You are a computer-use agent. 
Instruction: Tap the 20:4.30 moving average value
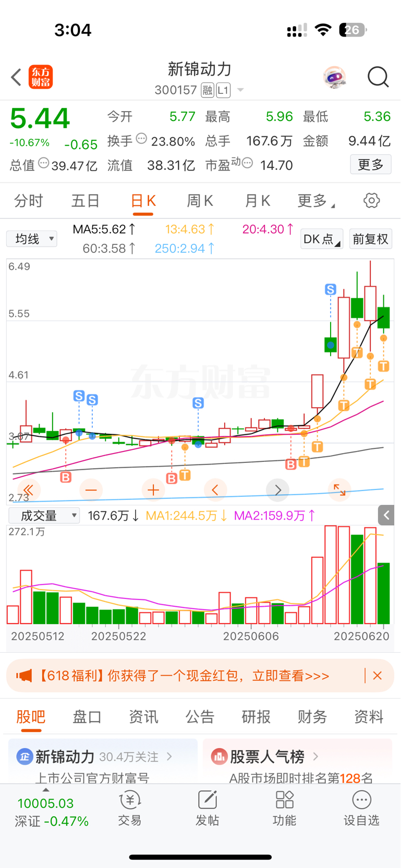[268, 229]
